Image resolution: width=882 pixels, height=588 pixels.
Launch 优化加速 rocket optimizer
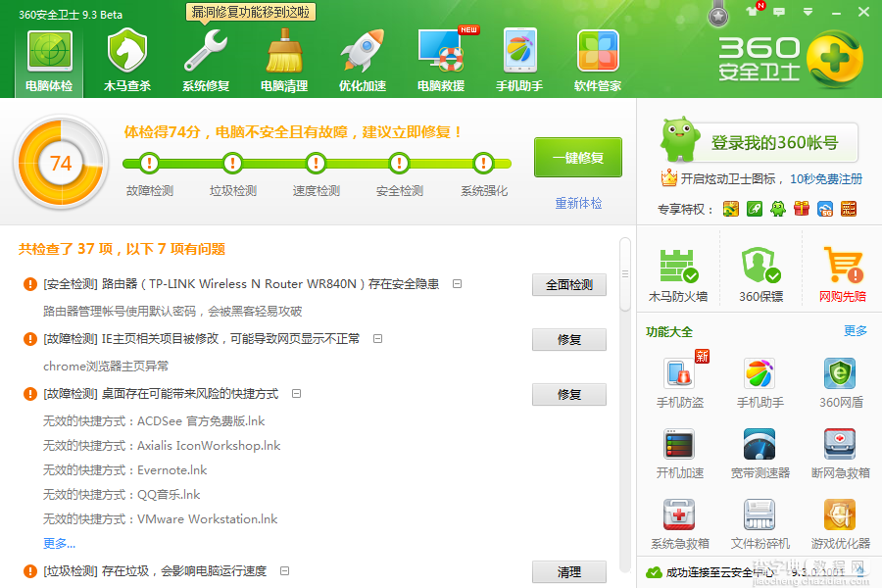363,60
